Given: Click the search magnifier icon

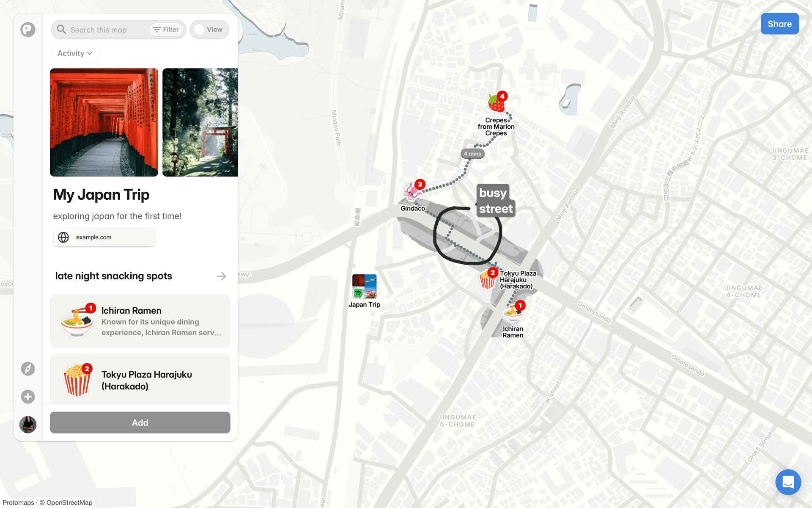Looking at the screenshot, I should point(61,29).
